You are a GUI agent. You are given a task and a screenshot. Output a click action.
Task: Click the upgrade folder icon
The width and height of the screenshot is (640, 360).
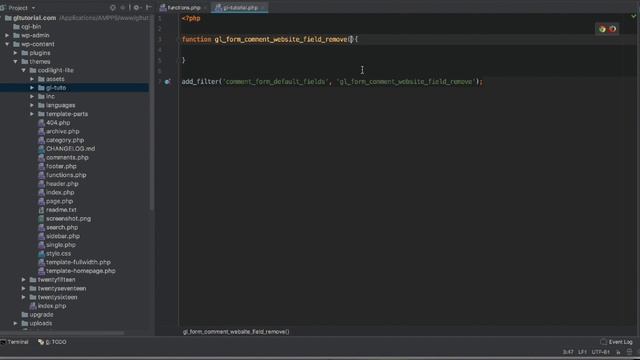[24, 315]
